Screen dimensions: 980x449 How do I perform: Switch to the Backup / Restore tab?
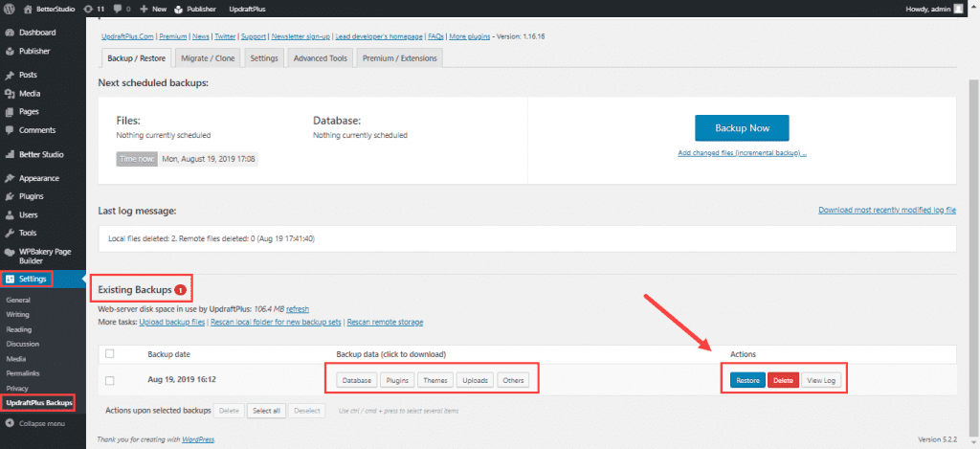click(x=136, y=58)
